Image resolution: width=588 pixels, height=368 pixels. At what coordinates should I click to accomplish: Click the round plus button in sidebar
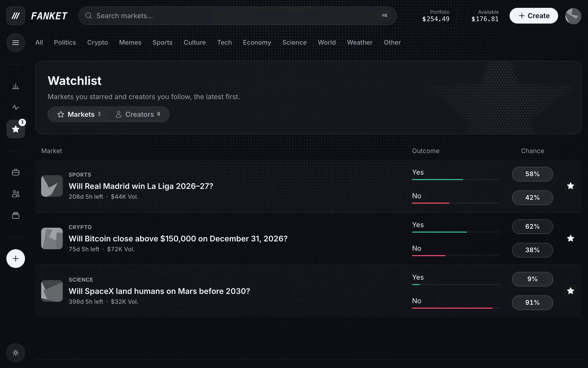[16, 259]
